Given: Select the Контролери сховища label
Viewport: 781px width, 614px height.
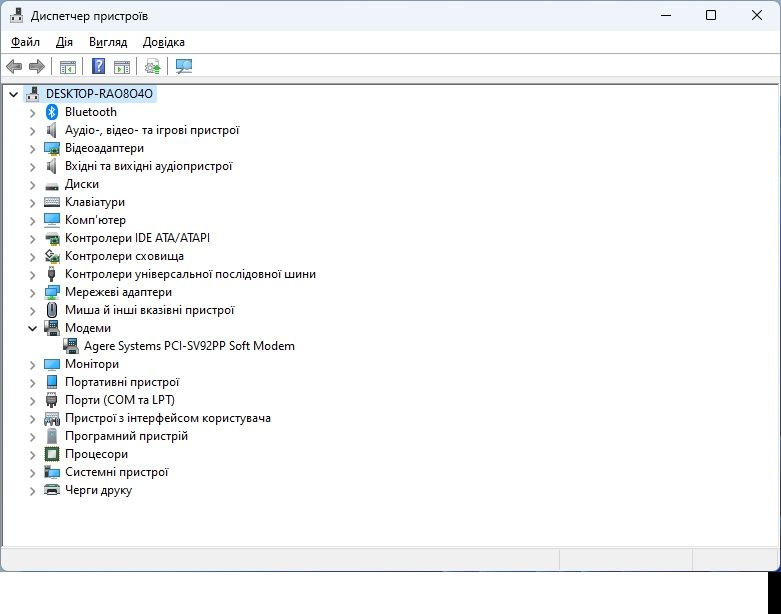Looking at the screenshot, I should point(125,256).
